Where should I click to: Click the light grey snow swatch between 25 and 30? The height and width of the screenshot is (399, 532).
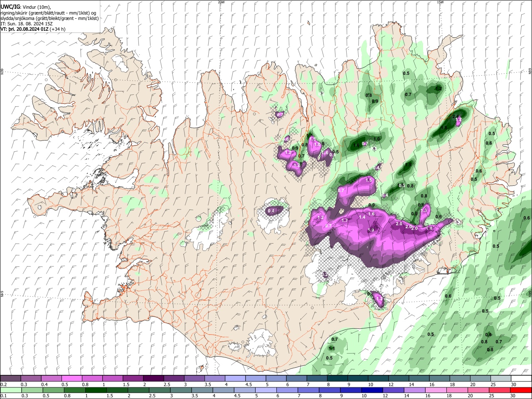tap(500, 378)
